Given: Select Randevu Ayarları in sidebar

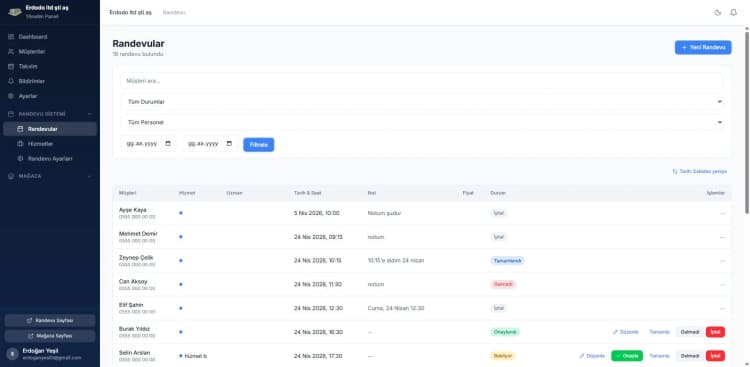Looking at the screenshot, I should coord(50,158).
